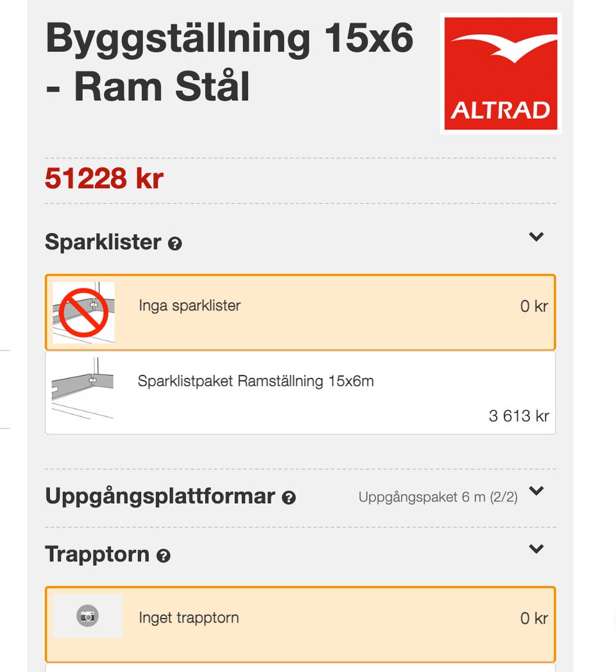The image size is (616, 672).
Task: Expand the Uppgångsplattformar section chevron
Action: (x=536, y=492)
